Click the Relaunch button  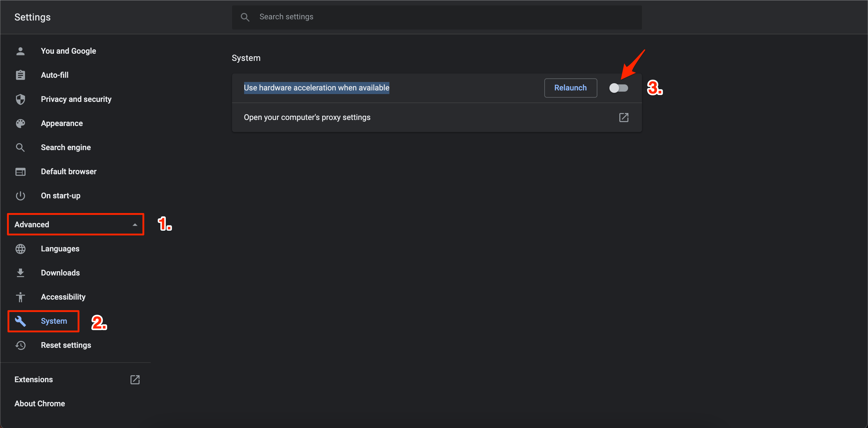coord(570,87)
